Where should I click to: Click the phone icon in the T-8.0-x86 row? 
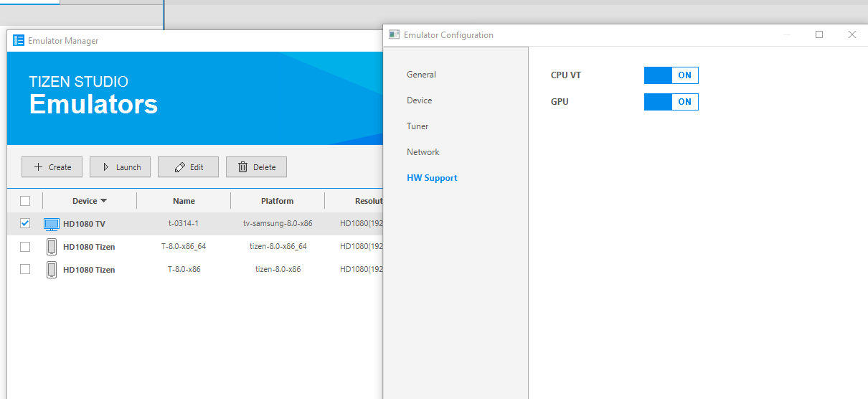(x=52, y=270)
